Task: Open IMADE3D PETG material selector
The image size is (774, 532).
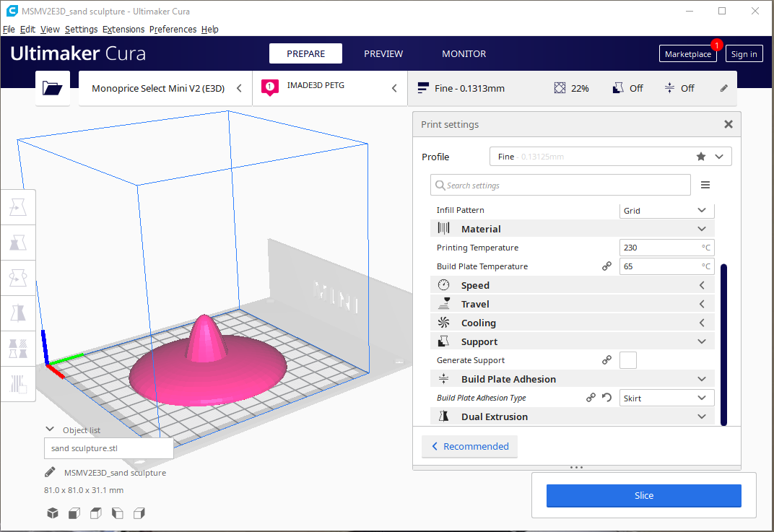Action: [330, 88]
